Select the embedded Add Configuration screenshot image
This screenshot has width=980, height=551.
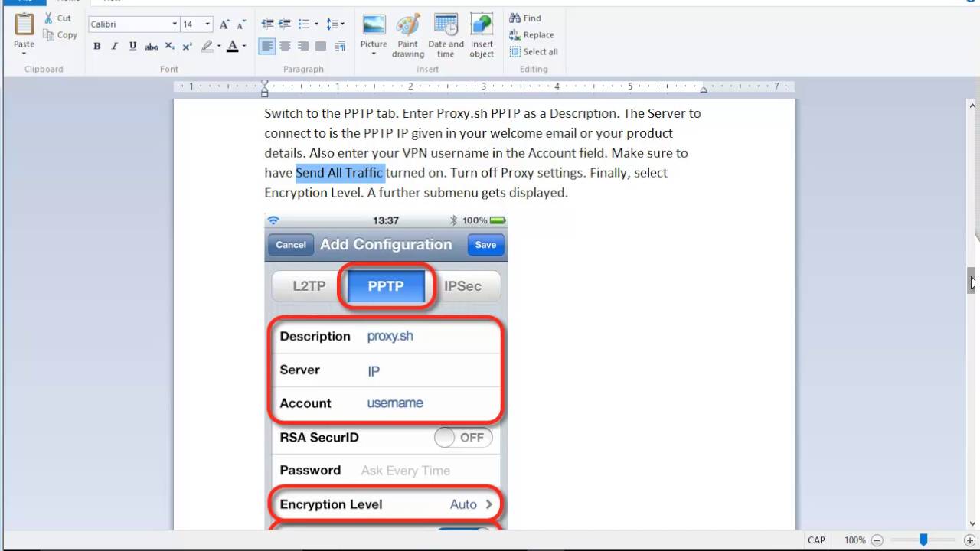coord(386,371)
